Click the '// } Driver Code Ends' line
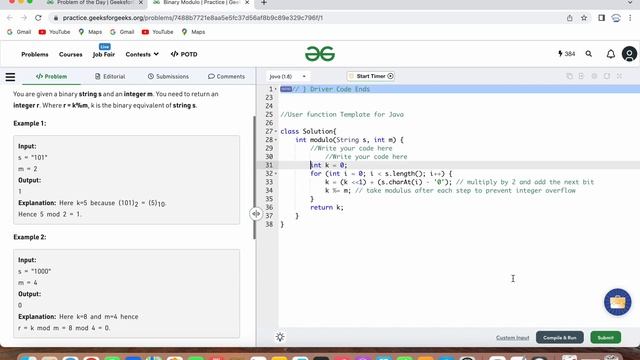The image size is (640, 360). pos(331,89)
